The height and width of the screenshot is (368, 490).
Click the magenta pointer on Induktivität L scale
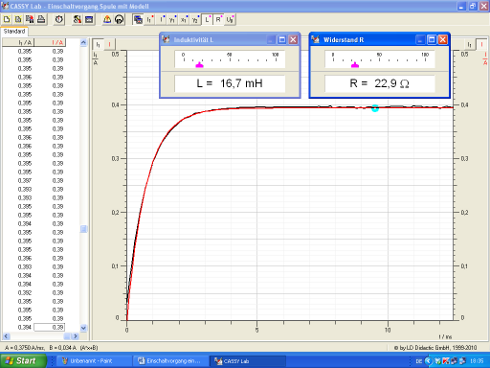click(199, 65)
